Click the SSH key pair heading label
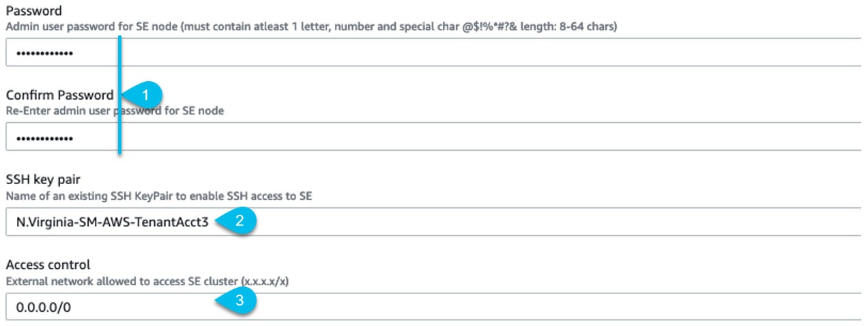This screenshot has height=326, width=868. (42, 181)
